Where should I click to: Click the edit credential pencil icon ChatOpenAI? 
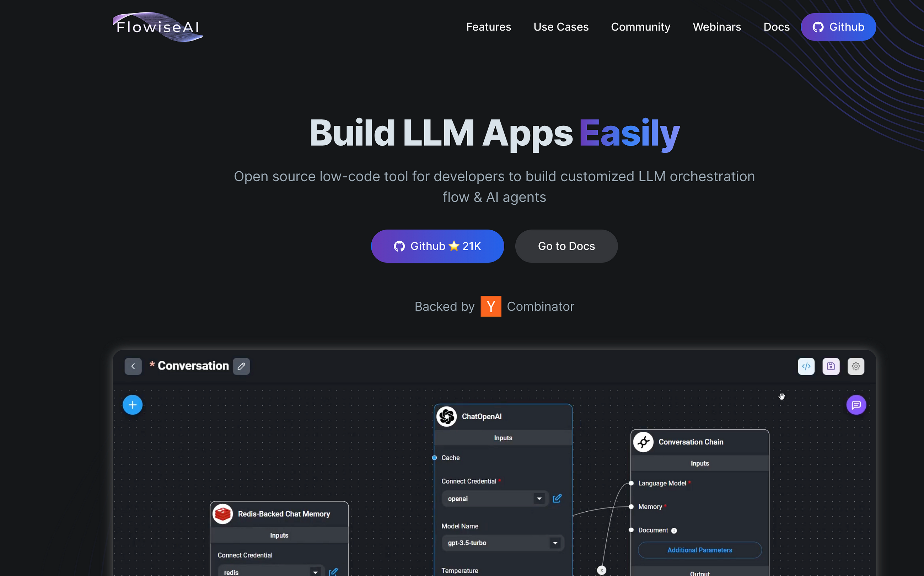click(557, 499)
